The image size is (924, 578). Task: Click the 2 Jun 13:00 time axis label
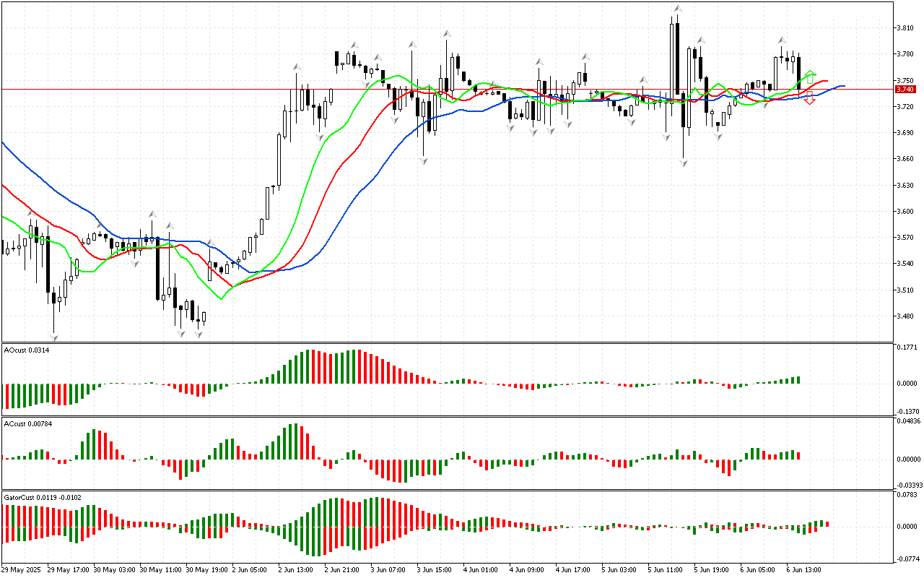click(295, 569)
